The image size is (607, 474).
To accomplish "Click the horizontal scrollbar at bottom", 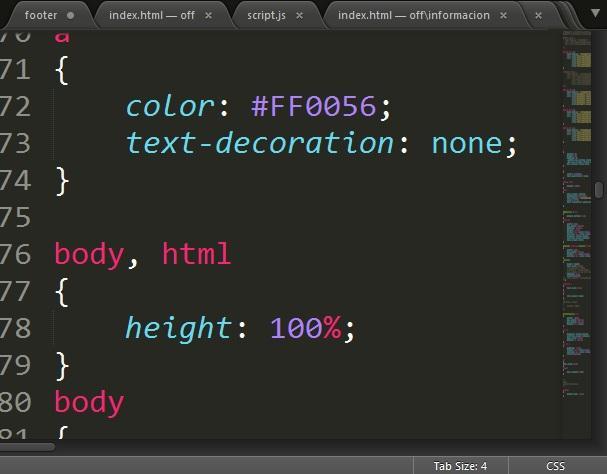I will [28, 447].
